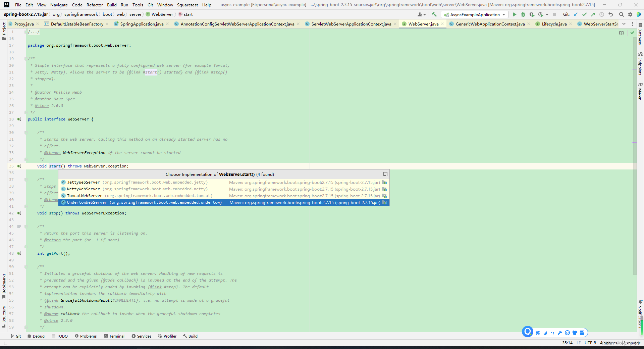Click the IME skin shirt icon
The height and width of the screenshot is (349, 644).
[x=575, y=333]
